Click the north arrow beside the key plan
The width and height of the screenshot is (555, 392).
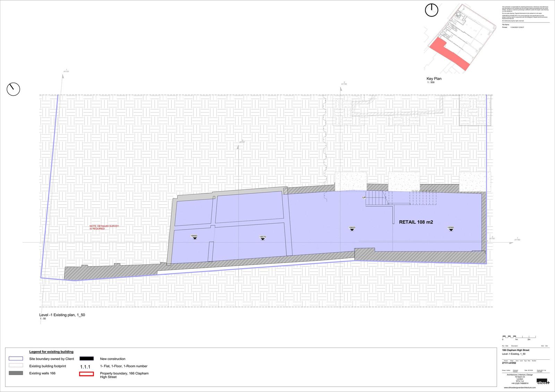(432, 10)
